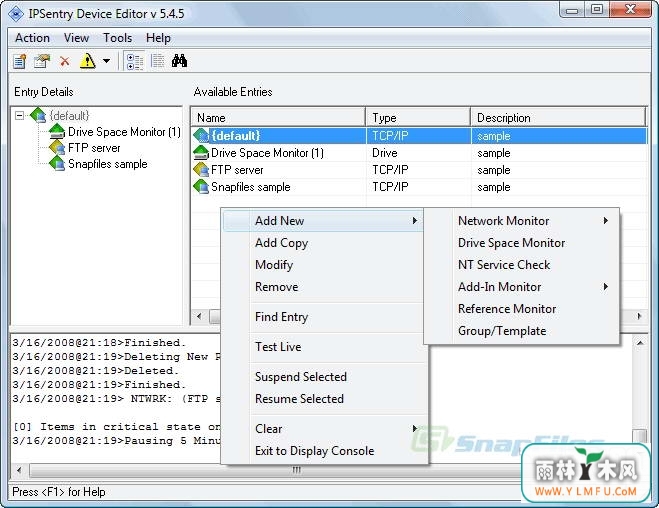Open the Action menu

[32, 38]
